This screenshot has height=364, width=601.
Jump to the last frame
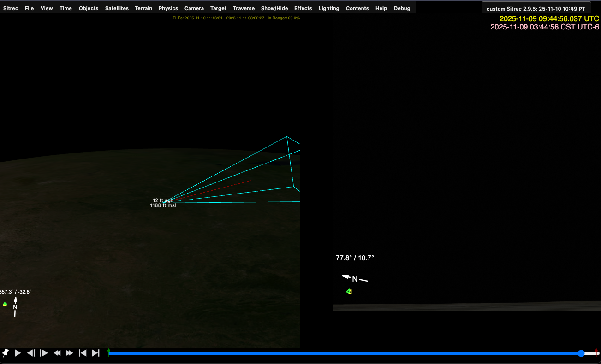click(x=95, y=353)
